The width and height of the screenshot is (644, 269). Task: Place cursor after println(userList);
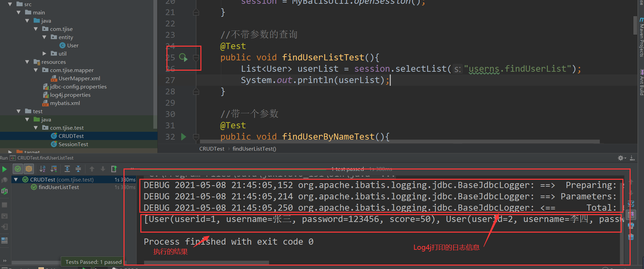[390, 80]
